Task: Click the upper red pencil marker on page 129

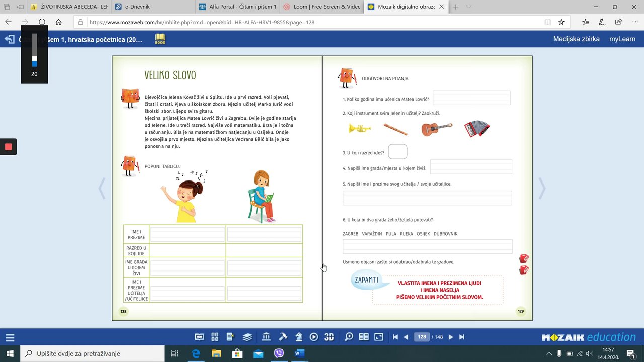Action: click(x=524, y=259)
